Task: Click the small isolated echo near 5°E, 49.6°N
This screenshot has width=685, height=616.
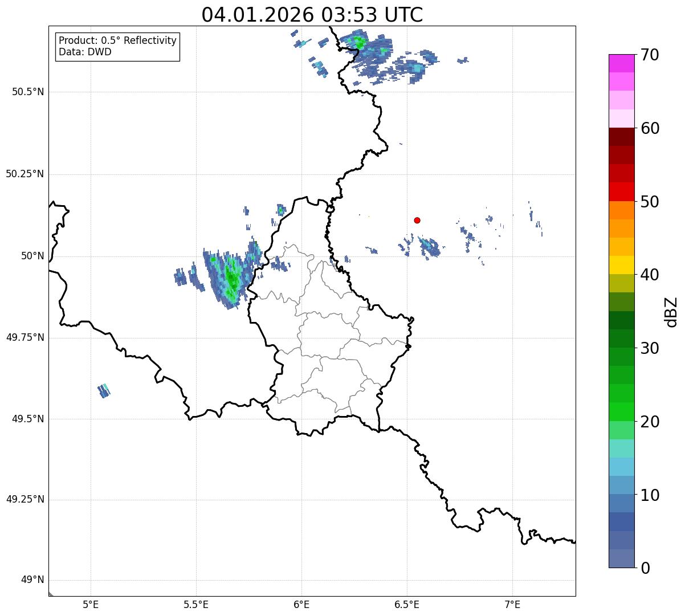Action: [104, 391]
